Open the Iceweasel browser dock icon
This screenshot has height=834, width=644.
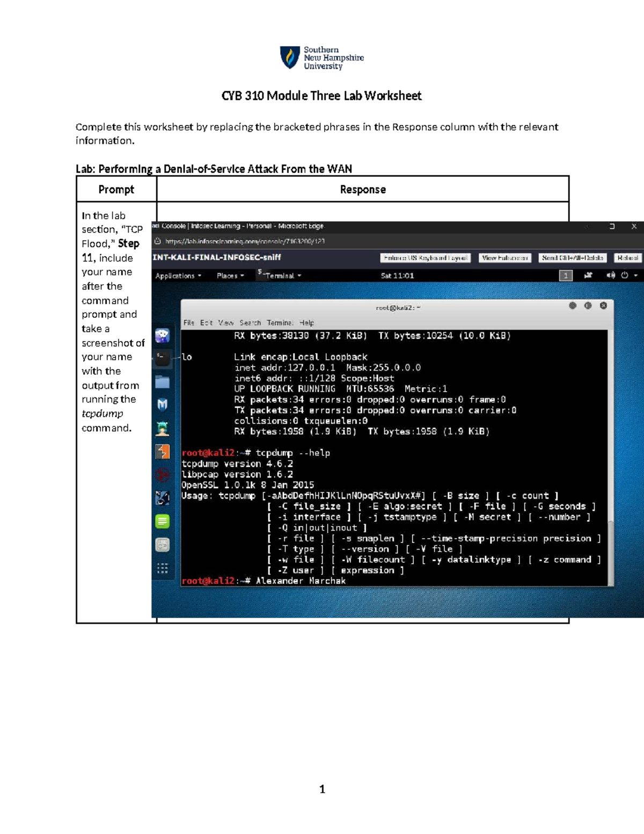click(164, 335)
